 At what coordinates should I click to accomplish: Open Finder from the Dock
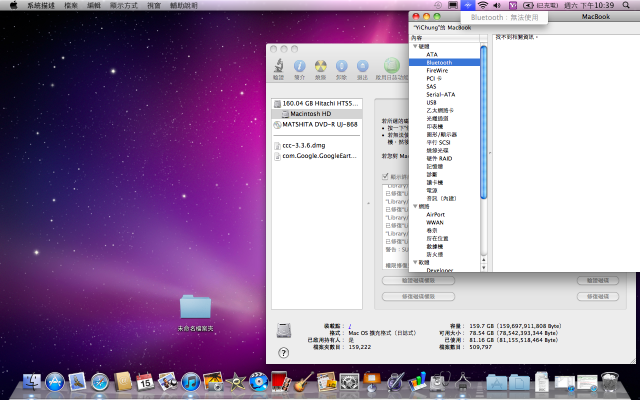pyautogui.click(x=32, y=382)
